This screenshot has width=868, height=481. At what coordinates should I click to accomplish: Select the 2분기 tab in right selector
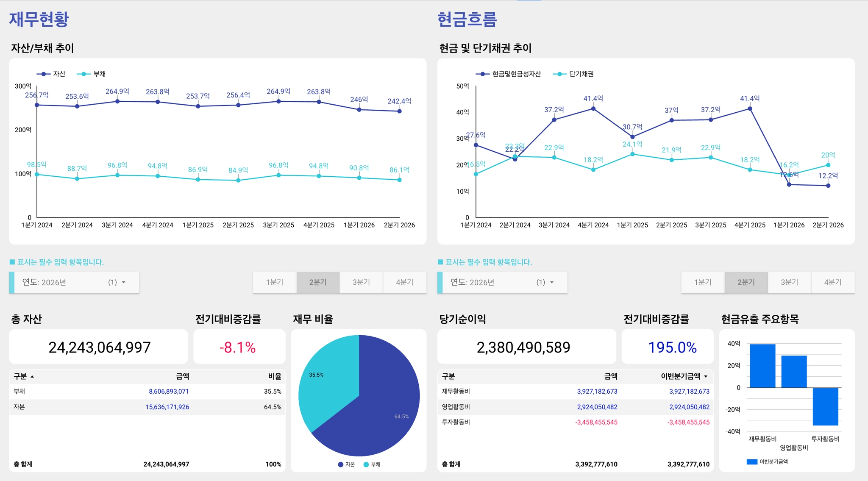[746, 282]
